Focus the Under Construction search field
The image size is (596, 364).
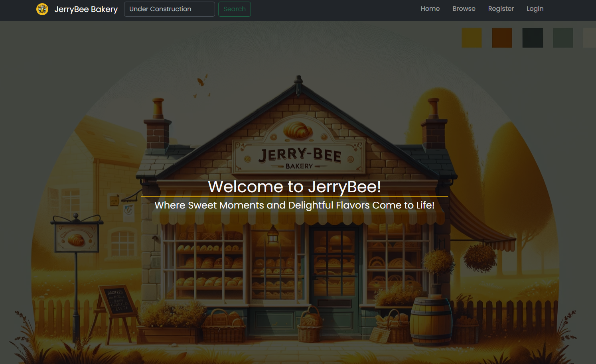[170, 9]
